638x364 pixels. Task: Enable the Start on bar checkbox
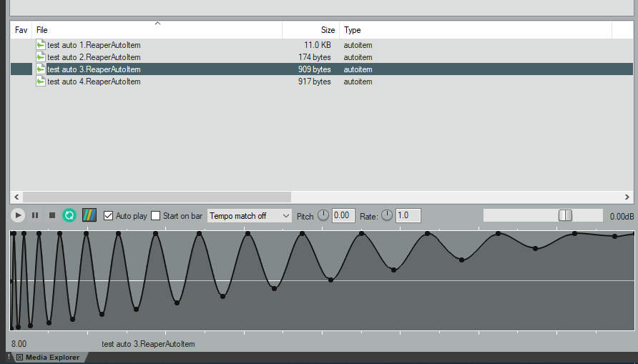[155, 215]
